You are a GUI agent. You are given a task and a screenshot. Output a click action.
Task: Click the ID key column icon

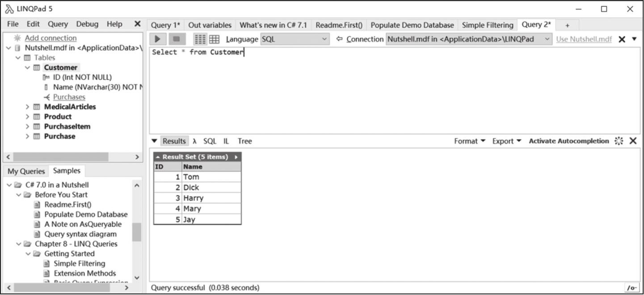[46, 77]
